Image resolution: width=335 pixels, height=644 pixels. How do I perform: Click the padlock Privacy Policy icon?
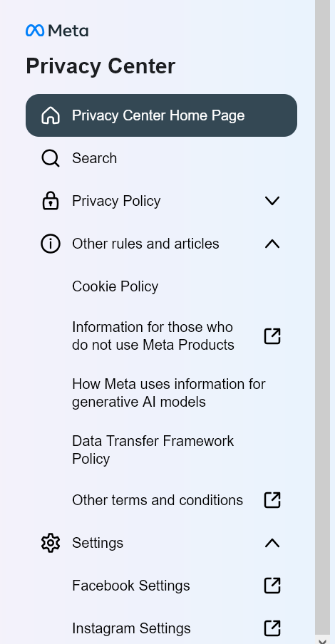(x=51, y=201)
